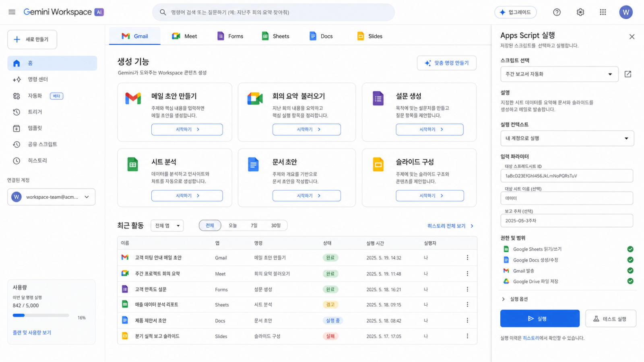Viewport: 644px width, 362px height.
Task: Open the 전체 앱 filter dropdown
Action: (167, 226)
